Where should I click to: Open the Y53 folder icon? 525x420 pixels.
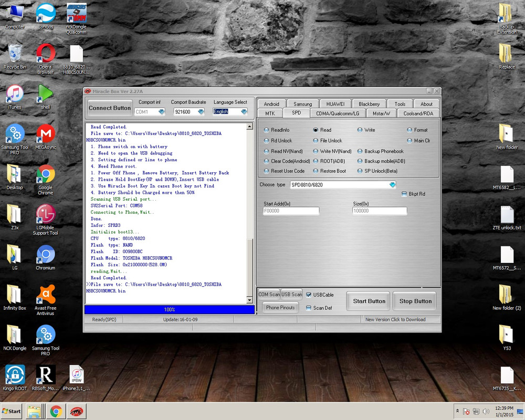[507, 338]
